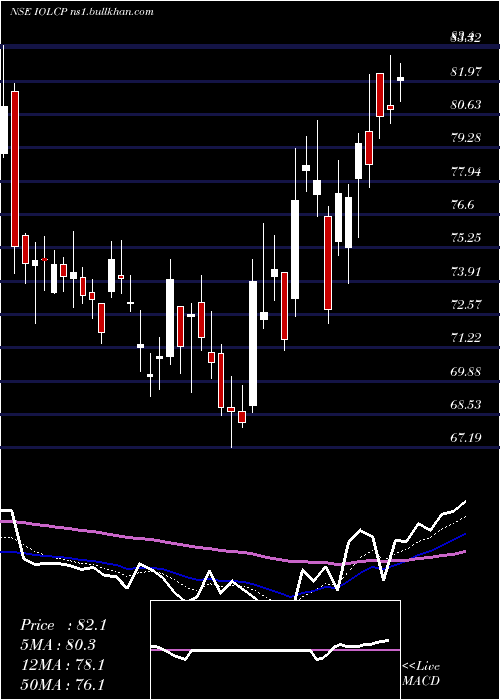Click the MACD inset chart panel

coord(275,650)
